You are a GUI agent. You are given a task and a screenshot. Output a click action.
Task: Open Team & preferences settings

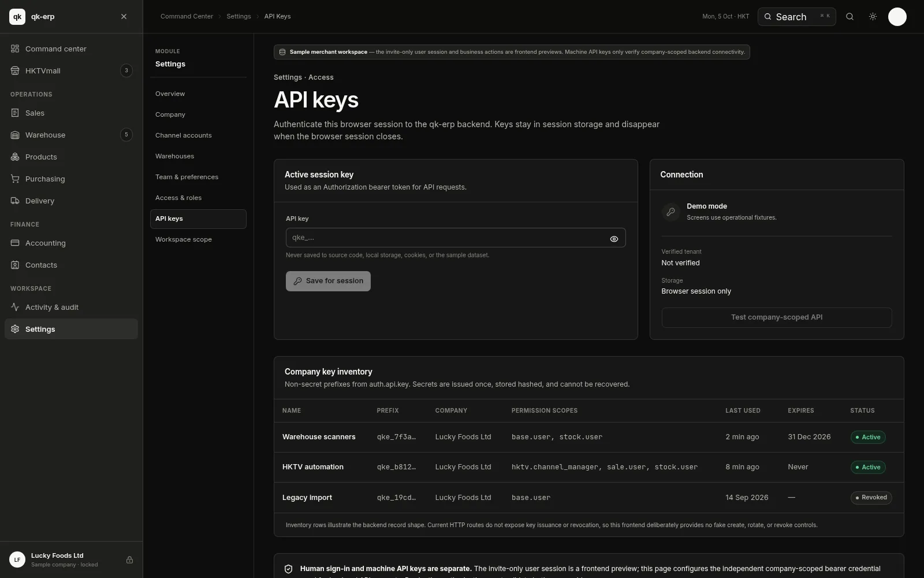[198, 177]
